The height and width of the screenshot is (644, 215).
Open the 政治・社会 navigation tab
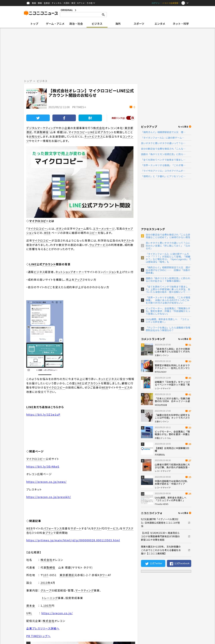[76, 24]
